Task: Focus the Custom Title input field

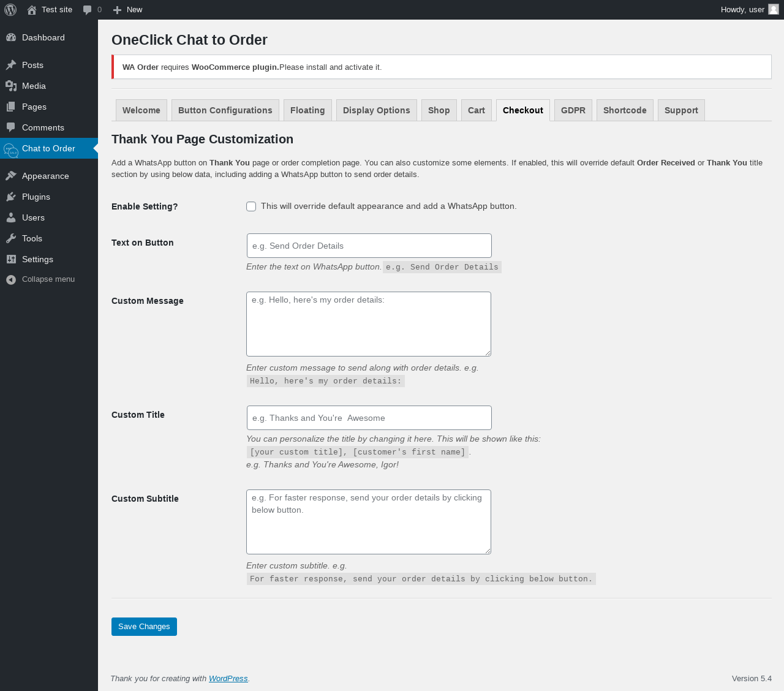Action: coord(369,418)
